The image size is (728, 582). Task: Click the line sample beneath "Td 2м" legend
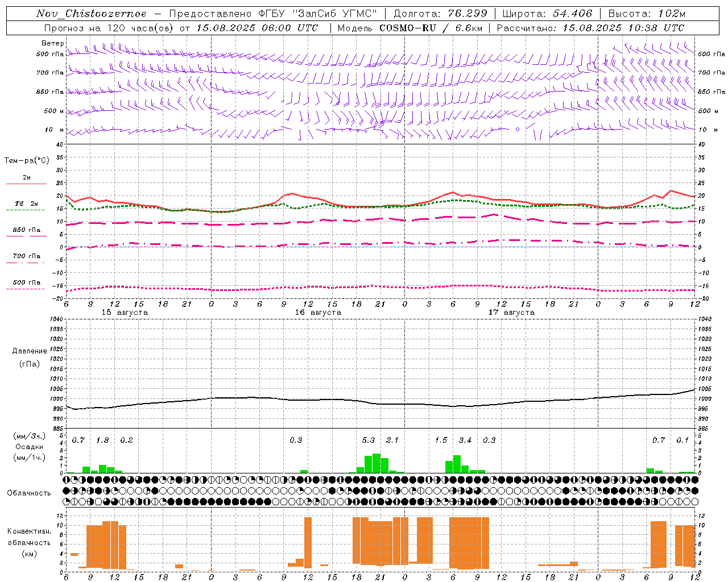[25, 210]
